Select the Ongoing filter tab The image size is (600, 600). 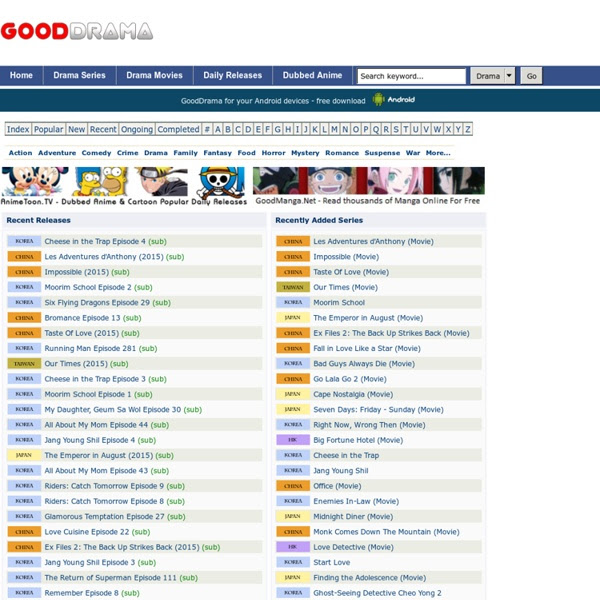click(137, 129)
